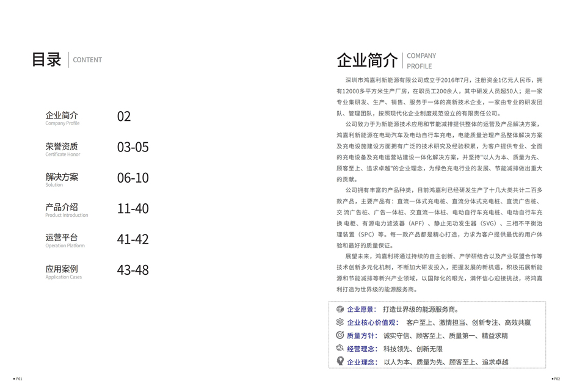Screen dimensions: 574x392
Task: Click the vertical divider after 目录 heading
Action: point(69,59)
